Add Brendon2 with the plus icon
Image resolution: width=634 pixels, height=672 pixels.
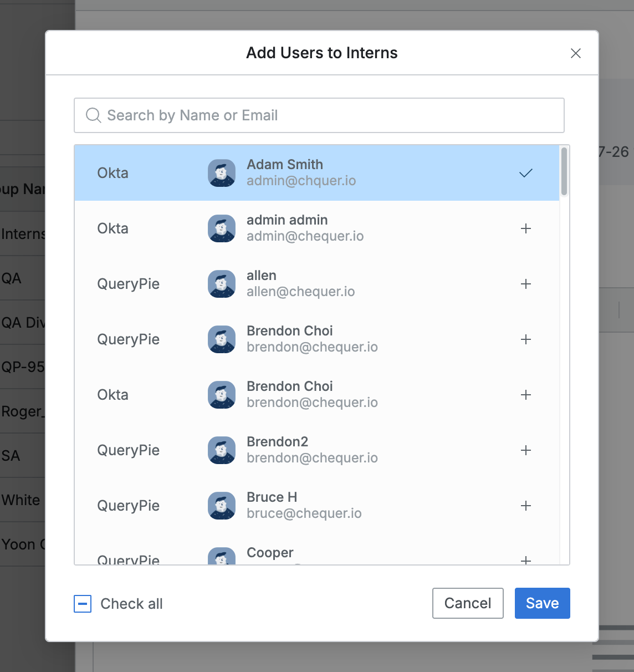[526, 450]
